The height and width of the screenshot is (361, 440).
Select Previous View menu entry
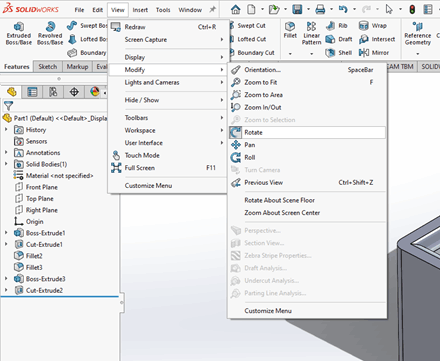coord(307,182)
